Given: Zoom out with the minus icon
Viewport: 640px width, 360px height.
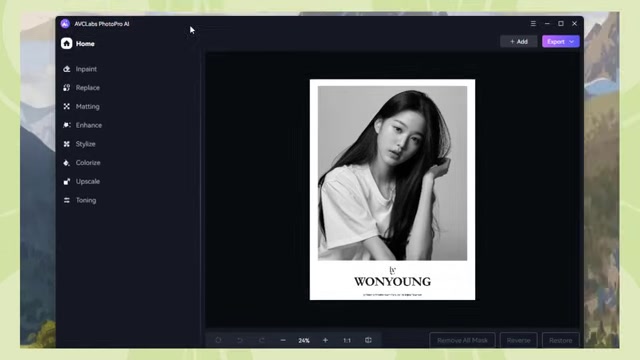Looking at the screenshot, I should [x=283, y=340].
